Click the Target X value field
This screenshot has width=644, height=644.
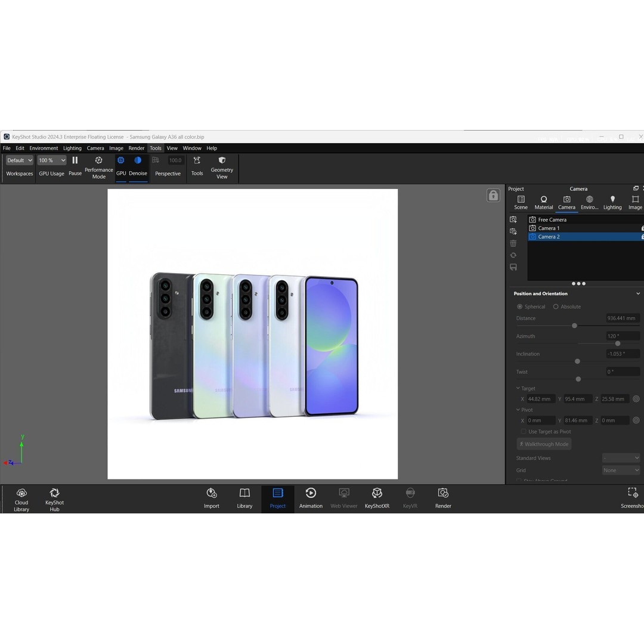(x=540, y=399)
